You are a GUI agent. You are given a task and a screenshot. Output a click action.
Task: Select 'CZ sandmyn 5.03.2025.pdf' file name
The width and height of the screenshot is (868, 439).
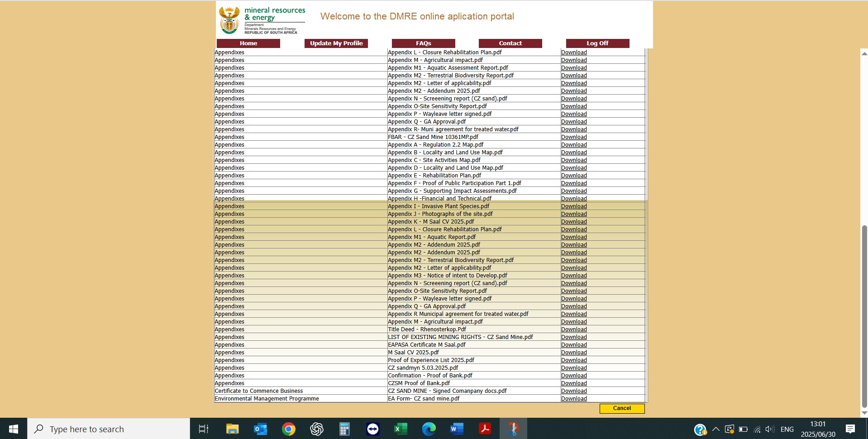pos(423,367)
